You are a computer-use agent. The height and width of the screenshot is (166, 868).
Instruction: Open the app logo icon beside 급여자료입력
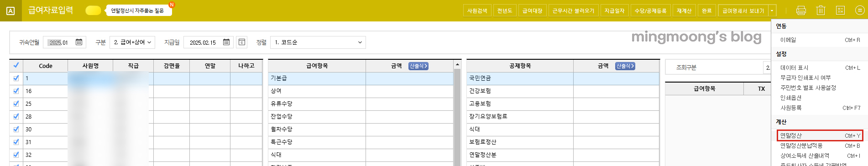[10, 11]
